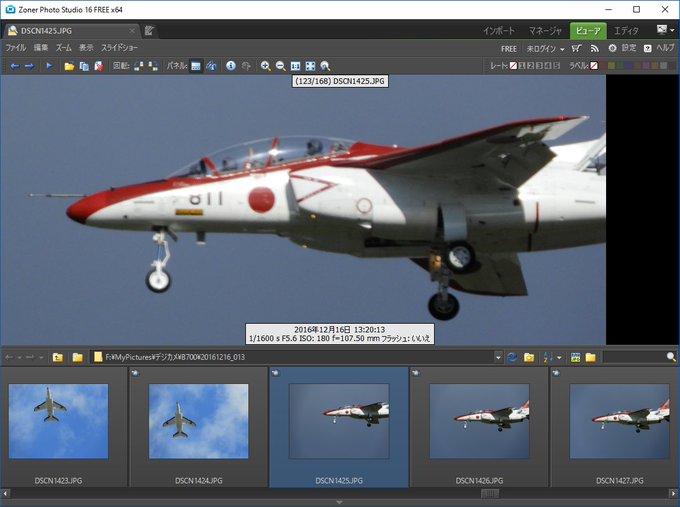This screenshot has width=680, height=507.
Task: Click the shopping cart icon
Action: click(x=576, y=49)
